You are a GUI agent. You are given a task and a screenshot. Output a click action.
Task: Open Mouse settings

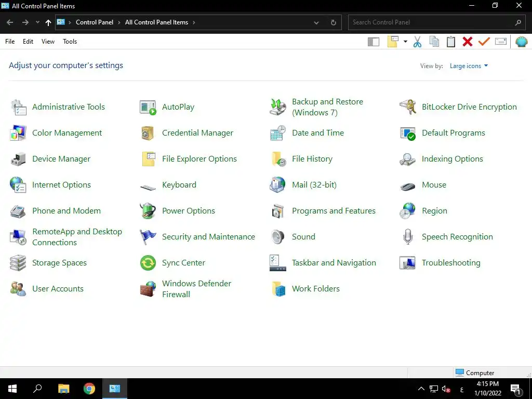pyautogui.click(x=423, y=185)
